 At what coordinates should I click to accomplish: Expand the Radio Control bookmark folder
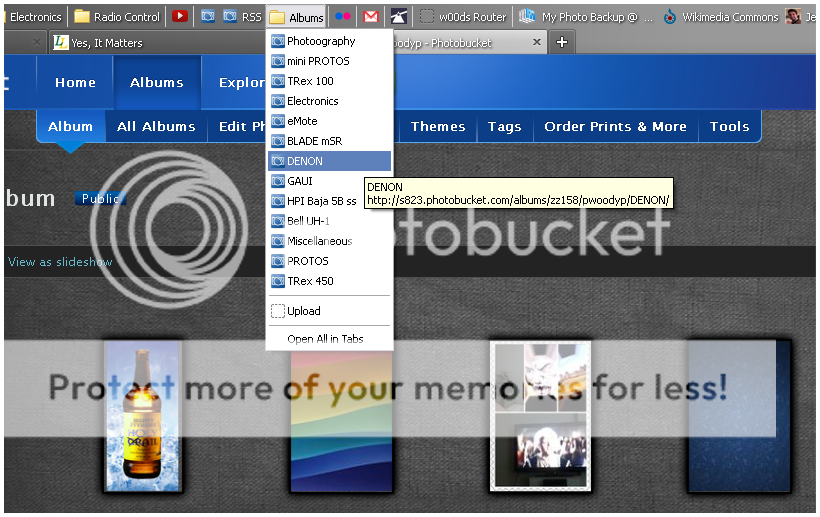[x=117, y=16]
